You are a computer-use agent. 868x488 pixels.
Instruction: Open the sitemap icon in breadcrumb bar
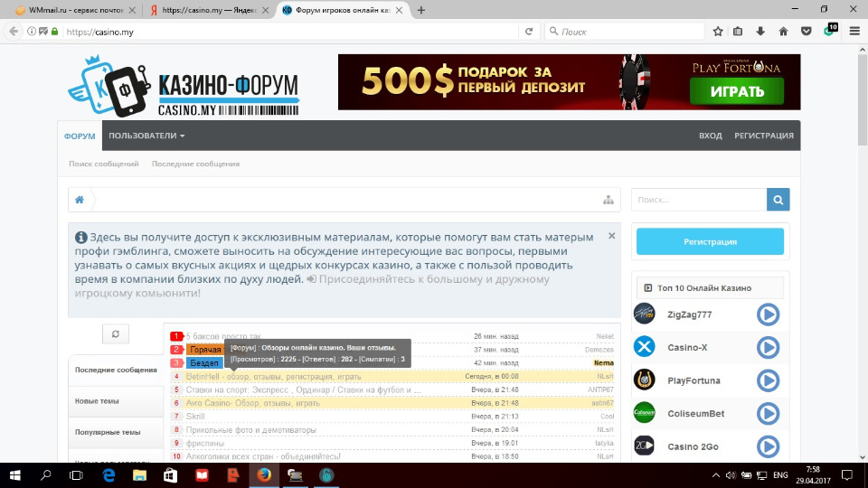click(609, 200)
